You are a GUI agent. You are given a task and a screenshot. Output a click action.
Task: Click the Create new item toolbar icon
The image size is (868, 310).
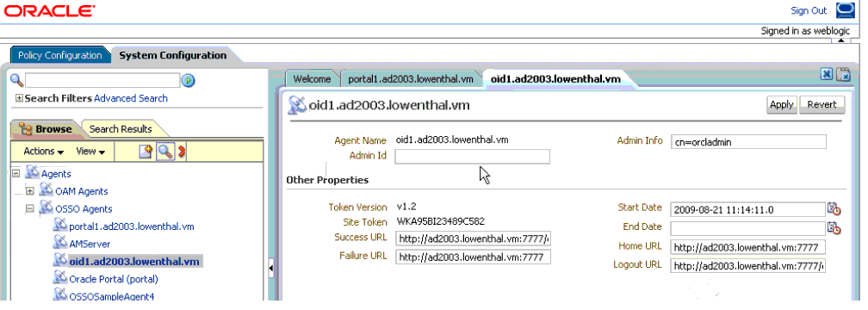coord(145,152)
